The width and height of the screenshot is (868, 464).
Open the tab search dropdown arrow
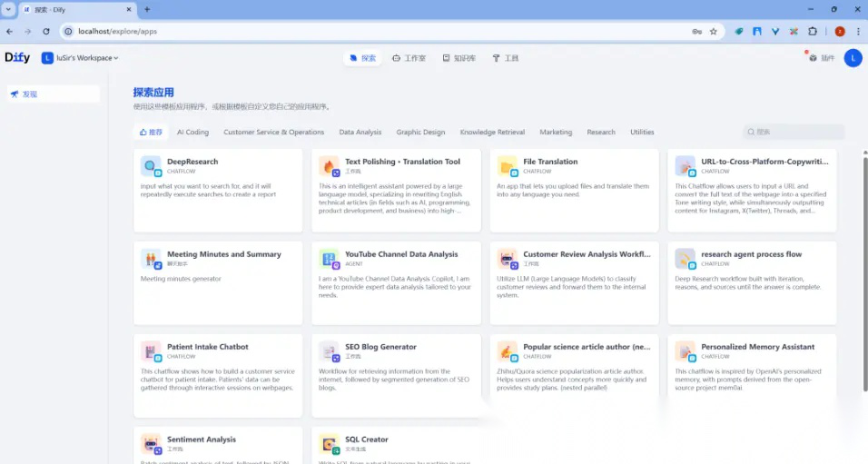(x=8, y=9)
